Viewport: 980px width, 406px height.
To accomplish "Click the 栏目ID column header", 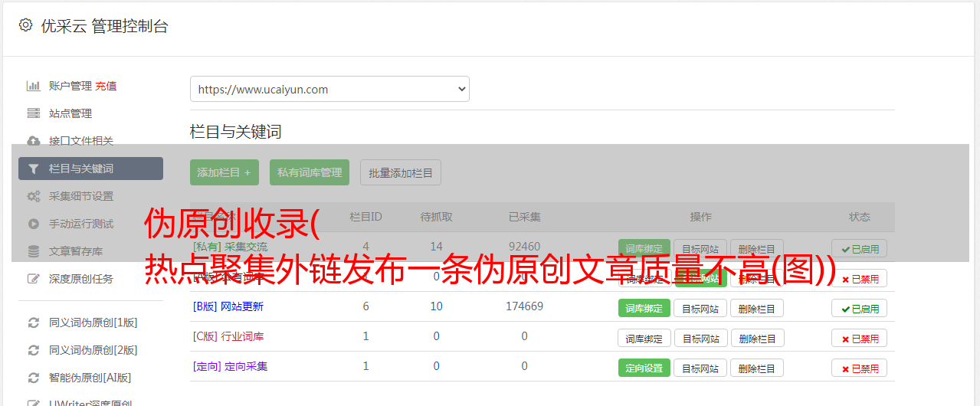I will pos(365,217).
